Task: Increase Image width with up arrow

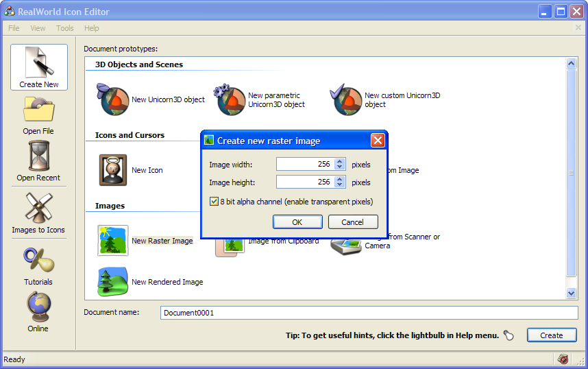Action: tap(340, 161)
